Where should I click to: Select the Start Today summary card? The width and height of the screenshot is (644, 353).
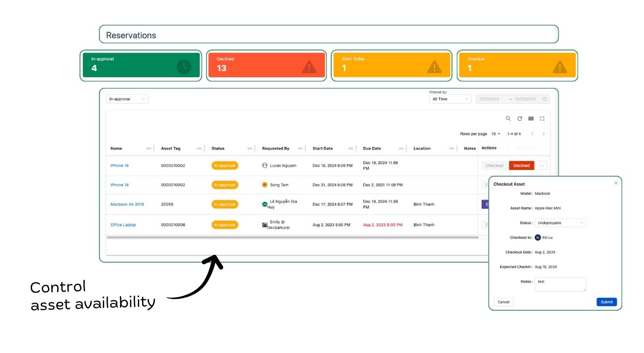392,65
